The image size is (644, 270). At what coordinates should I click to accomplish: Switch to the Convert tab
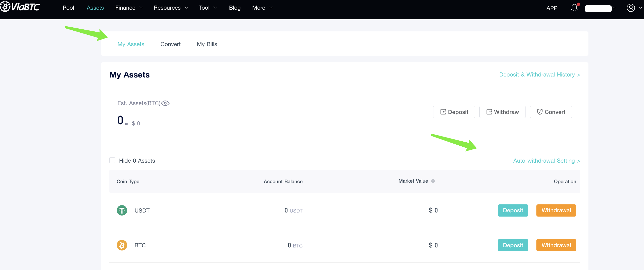pos(171,44)
